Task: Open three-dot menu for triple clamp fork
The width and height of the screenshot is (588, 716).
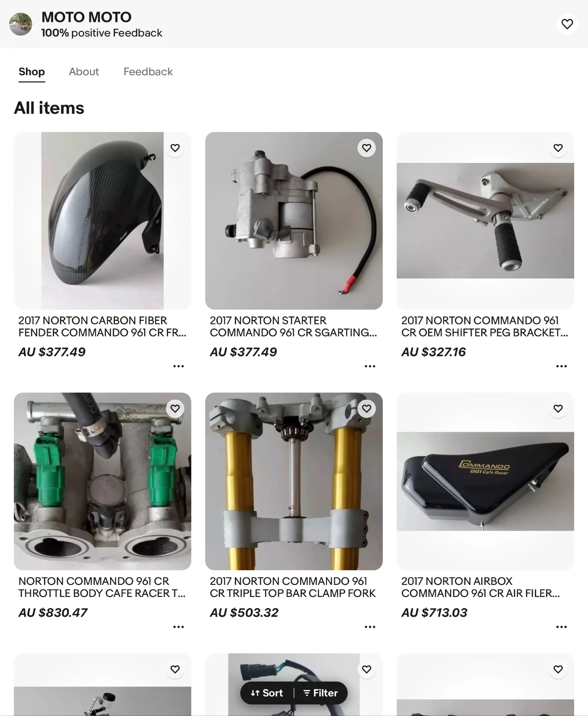Action: (x=370, y=627)
